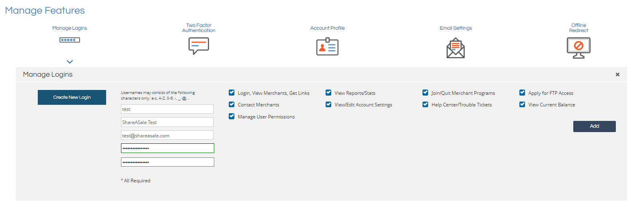The height and width of the screenshot is (208, 644).
Task: Open the Offline Redirect monitor icon
Action: pos(578,48)
